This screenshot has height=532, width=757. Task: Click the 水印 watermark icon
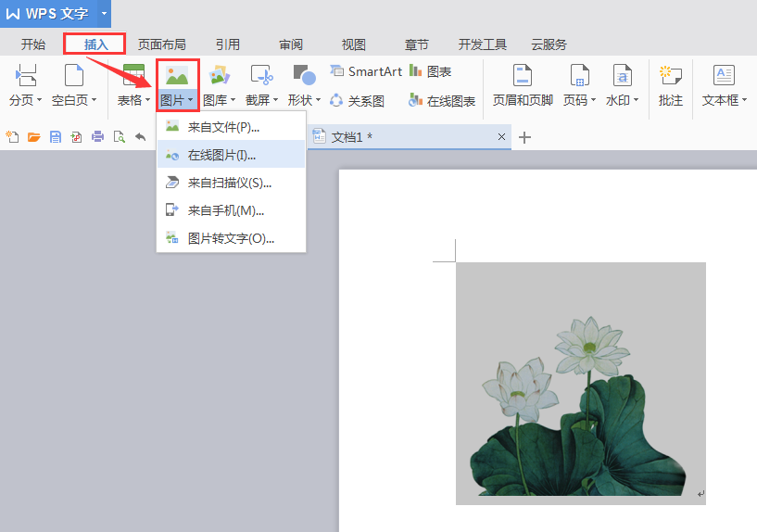[x=623, y=75]
